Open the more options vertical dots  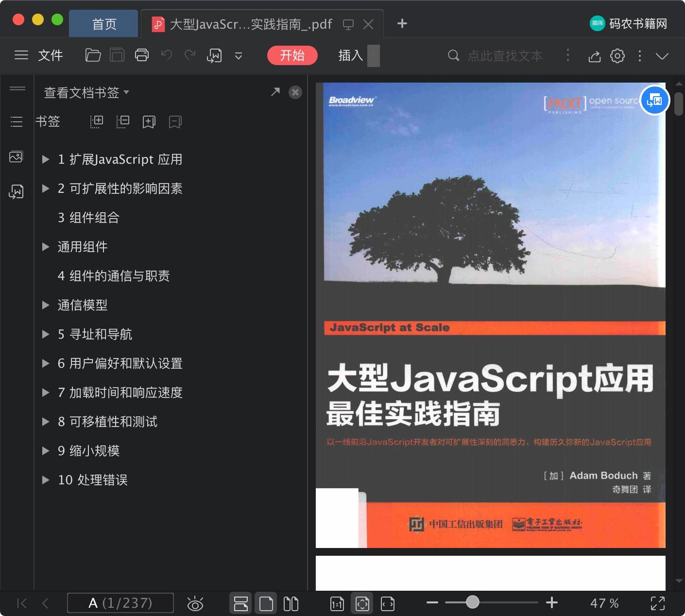(x=640, y=56)
